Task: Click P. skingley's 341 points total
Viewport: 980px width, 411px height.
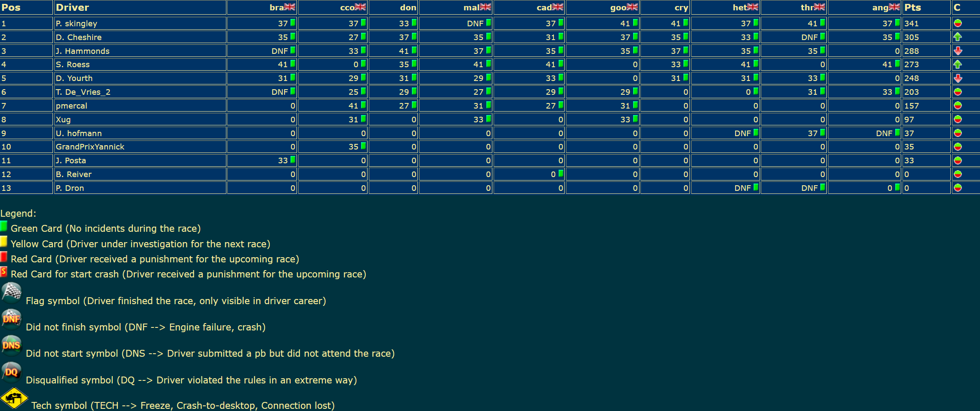Action: click(x=912, y=24)
